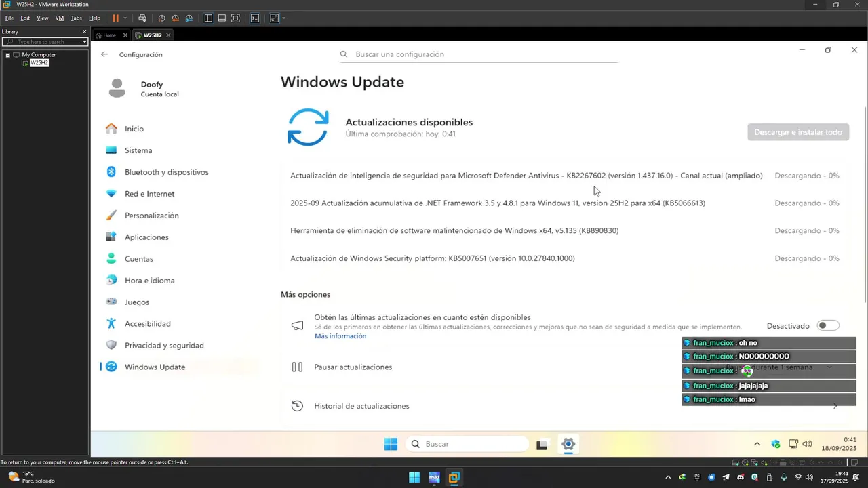Viewport: 868px width, 488px height.
Task: Toggle the thumbnail bar view icon
Action: click(222, 18)
